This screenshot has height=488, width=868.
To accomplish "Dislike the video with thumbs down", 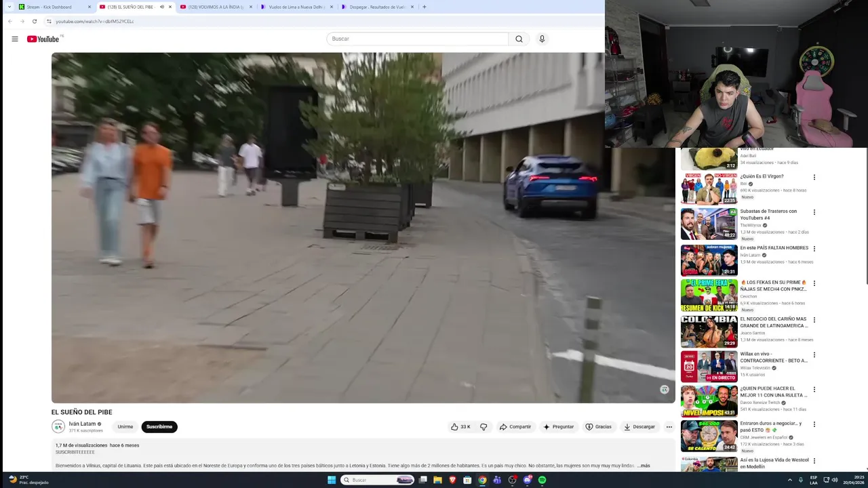I will (484, 427).
